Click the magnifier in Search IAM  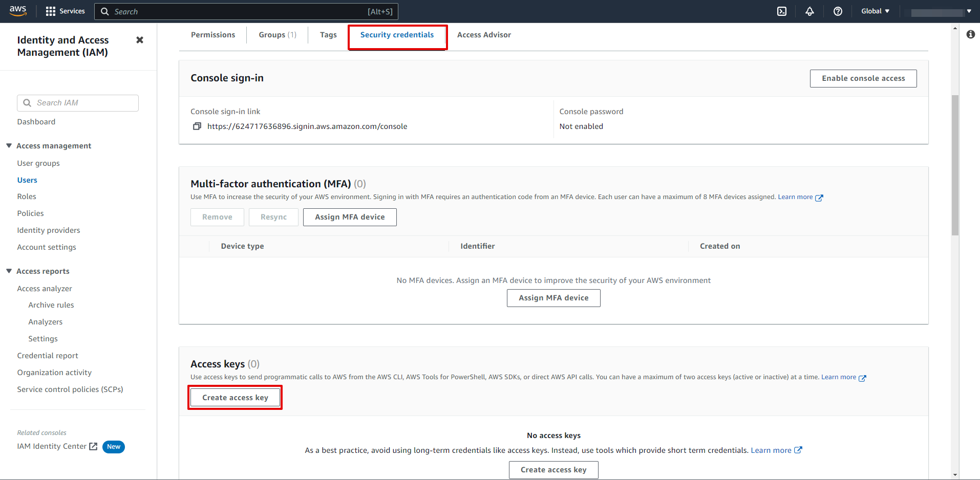pyautogui.click(x=27, y=103)
